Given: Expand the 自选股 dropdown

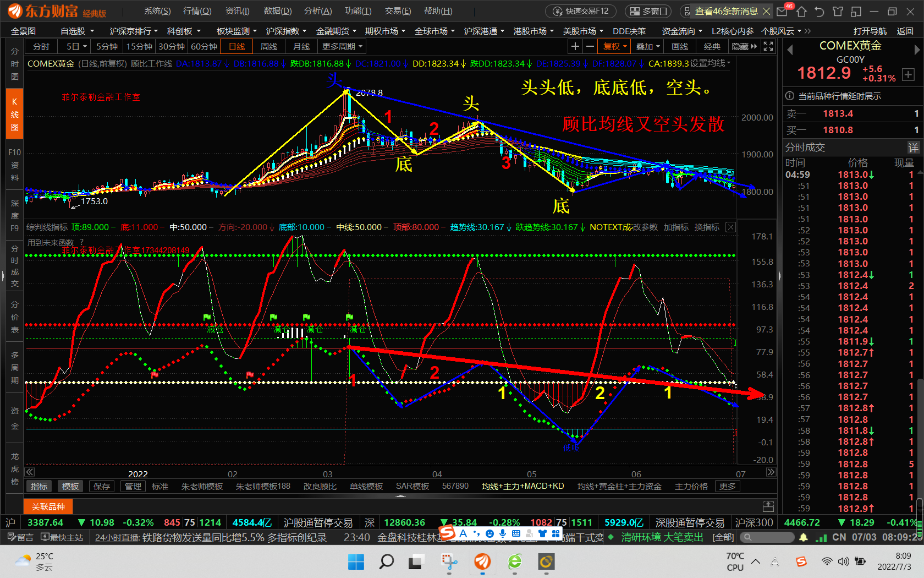Looking at the screenshot, I should pyautogui.click(x=78, y=31).
